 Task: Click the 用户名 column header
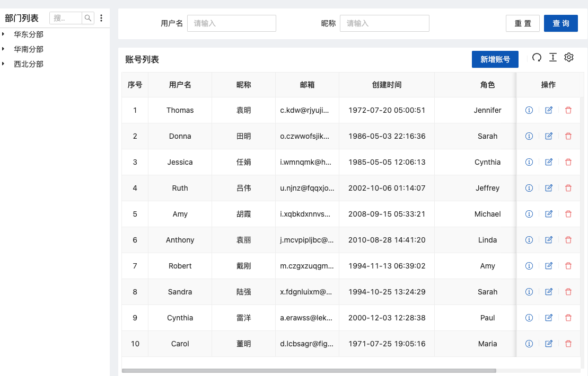pos(180,85)
